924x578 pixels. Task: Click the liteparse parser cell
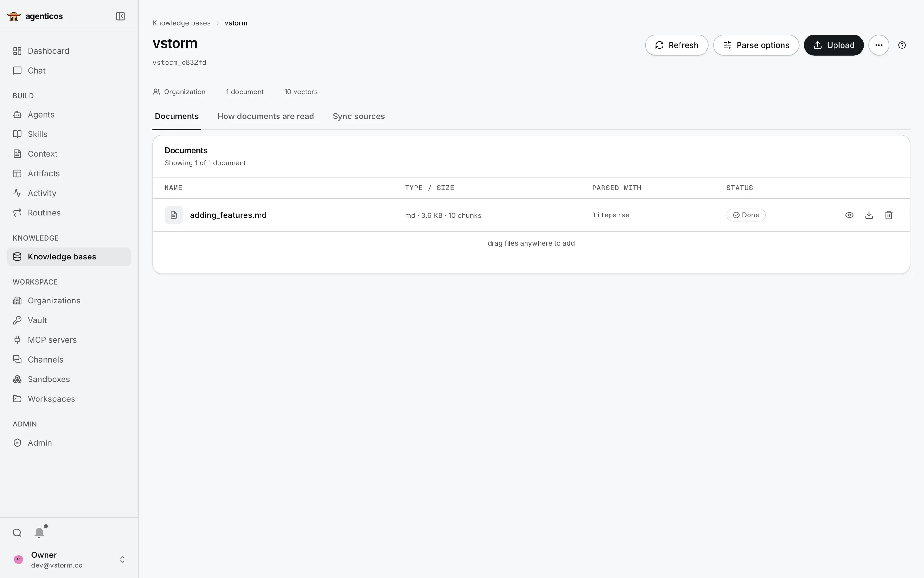point(611,215)
